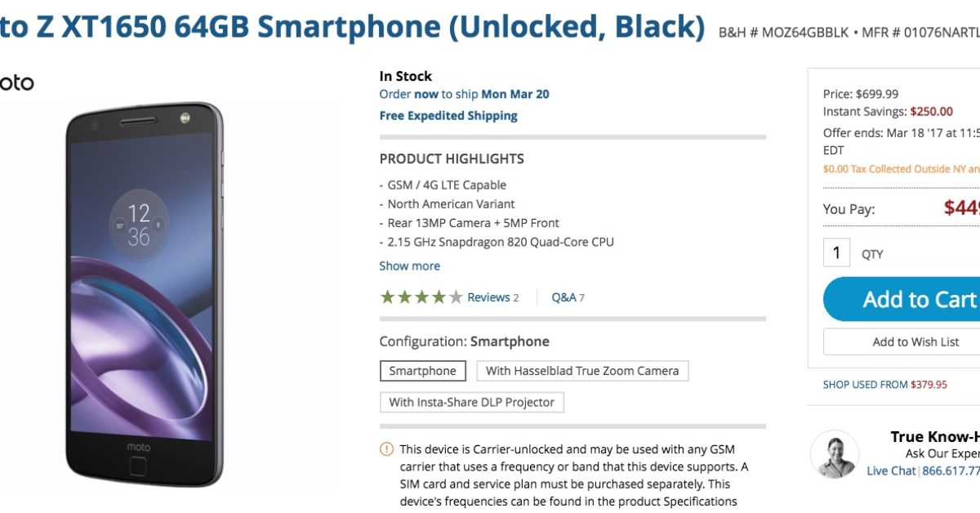980x513 pixels.
Task: Click the product title heading
Action: [x=353, y=27]
